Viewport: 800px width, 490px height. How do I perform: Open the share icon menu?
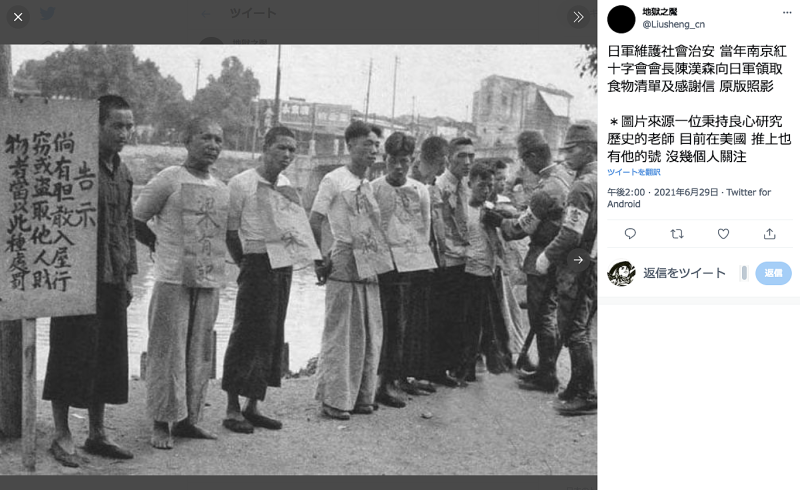pos(769,234)
